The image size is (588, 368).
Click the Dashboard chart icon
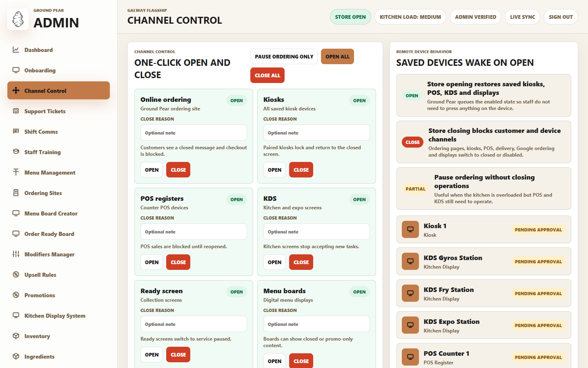16,50
